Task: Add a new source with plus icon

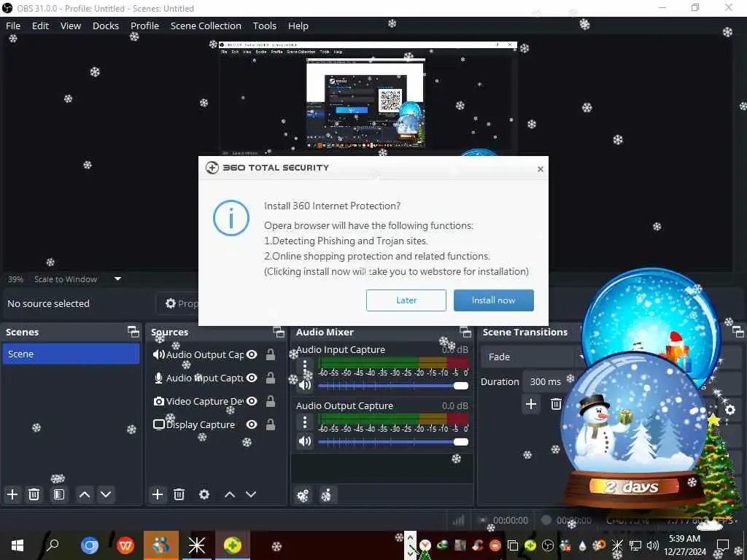Action: click(158, 494)
